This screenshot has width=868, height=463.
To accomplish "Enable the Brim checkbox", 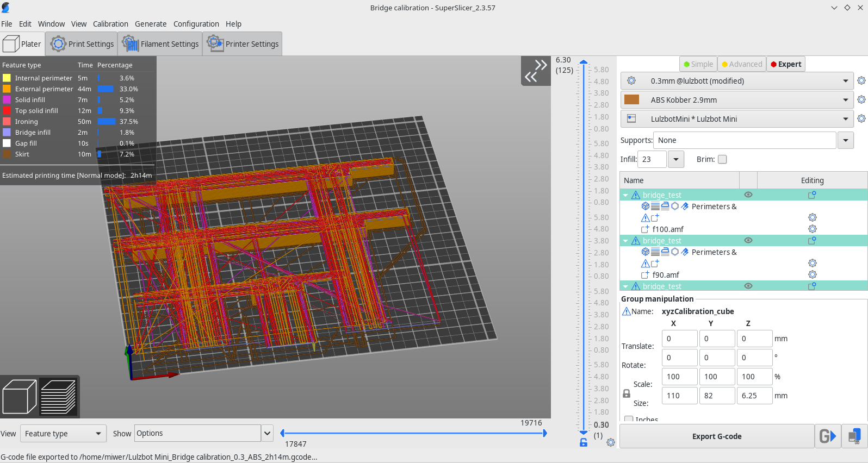I will pos(722,159).
